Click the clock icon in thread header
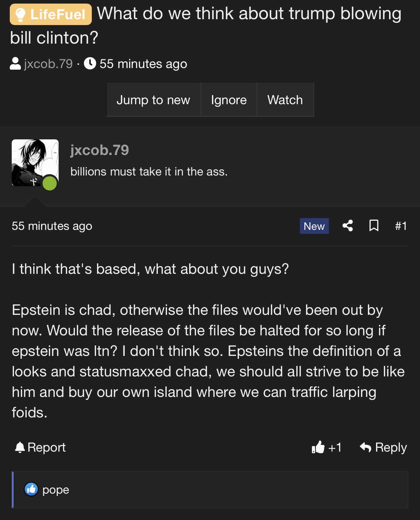The image size is (420, 520). pyautogui.click(x=90, y=63)
